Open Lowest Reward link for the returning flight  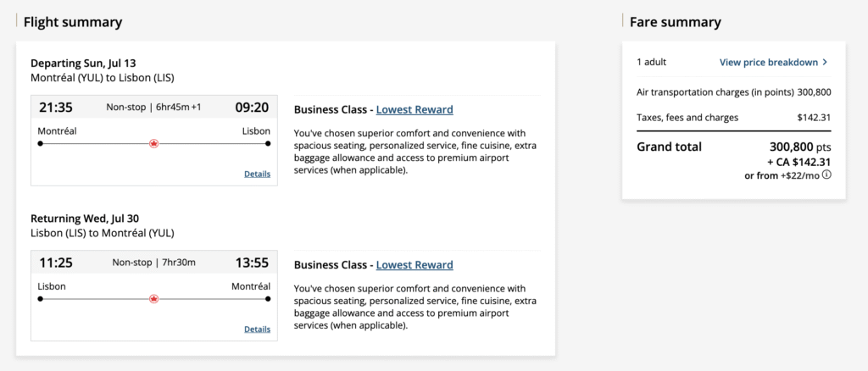pyautogui.click(x=415, y=265)
